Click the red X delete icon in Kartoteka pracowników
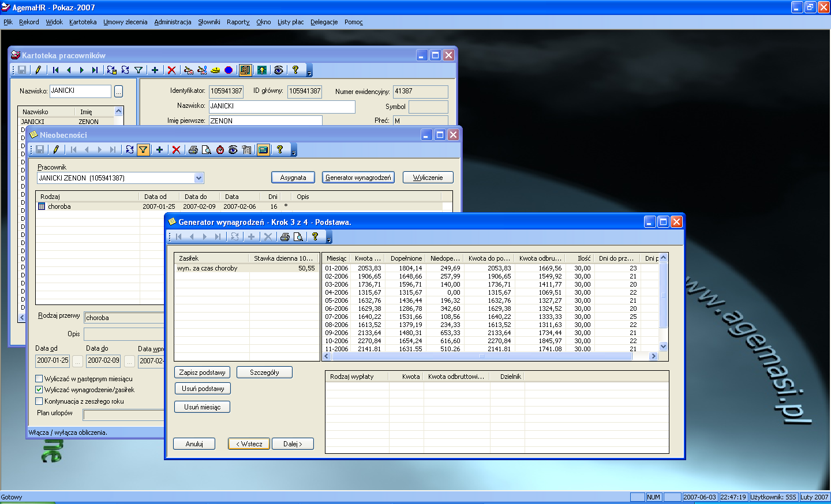This screenshot has height=504, width=831. 171,70
